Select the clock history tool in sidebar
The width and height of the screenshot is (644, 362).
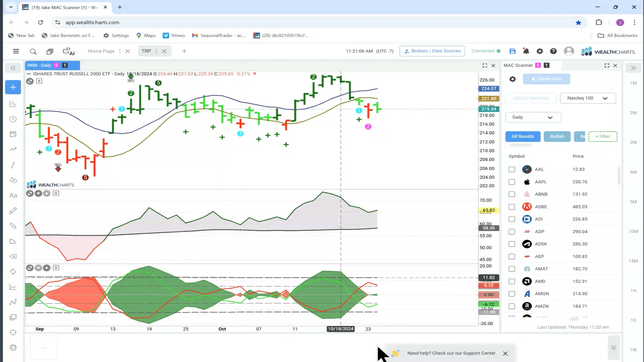click(13, 119)
